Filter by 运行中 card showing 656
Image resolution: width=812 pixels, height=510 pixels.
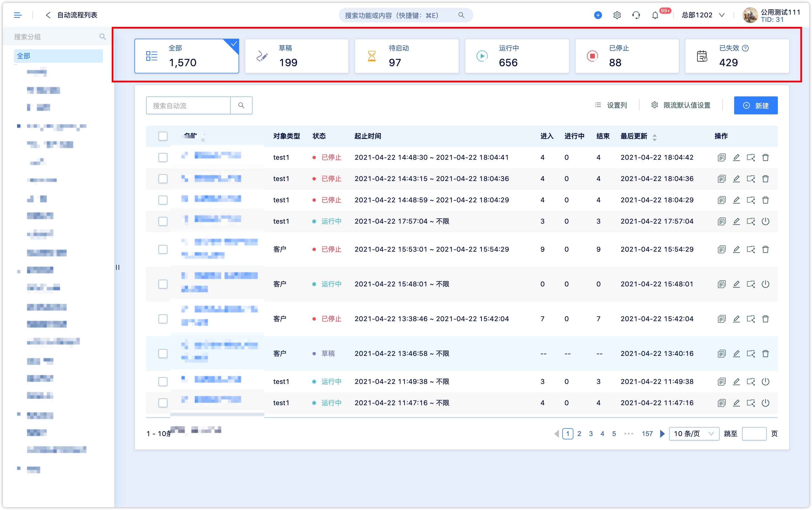(x=517, y=56)
